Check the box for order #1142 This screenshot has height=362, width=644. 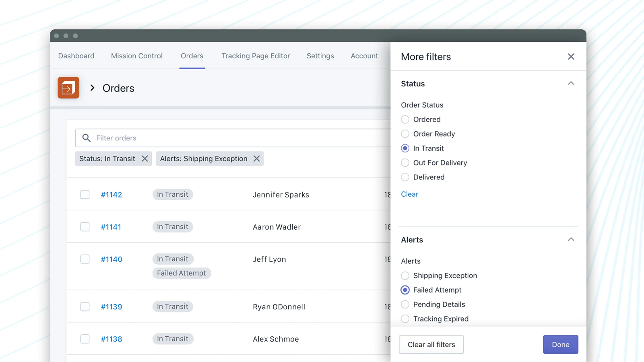point(85,195)
